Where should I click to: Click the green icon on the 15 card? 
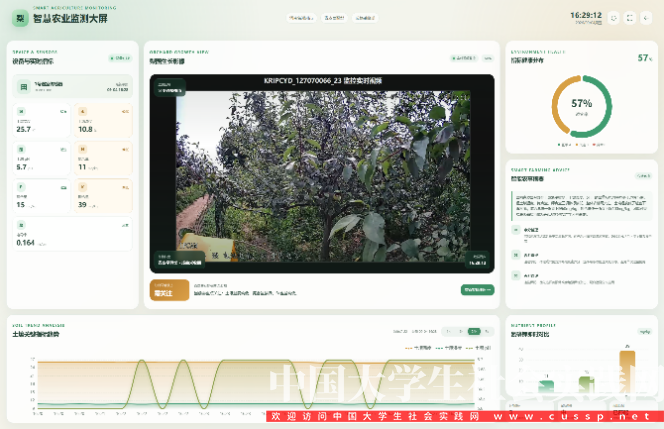click(21, 187)
